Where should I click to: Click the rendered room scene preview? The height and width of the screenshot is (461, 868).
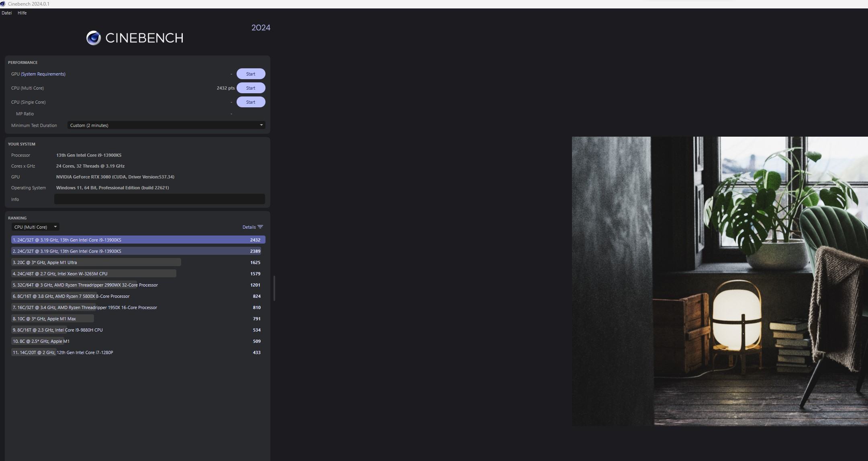(x=720, y=281)
